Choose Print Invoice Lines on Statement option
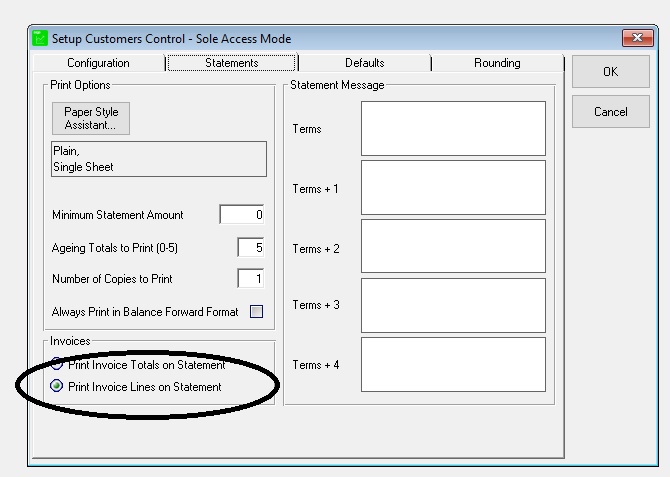Screen dimensions: 670x477 [57, 387]
